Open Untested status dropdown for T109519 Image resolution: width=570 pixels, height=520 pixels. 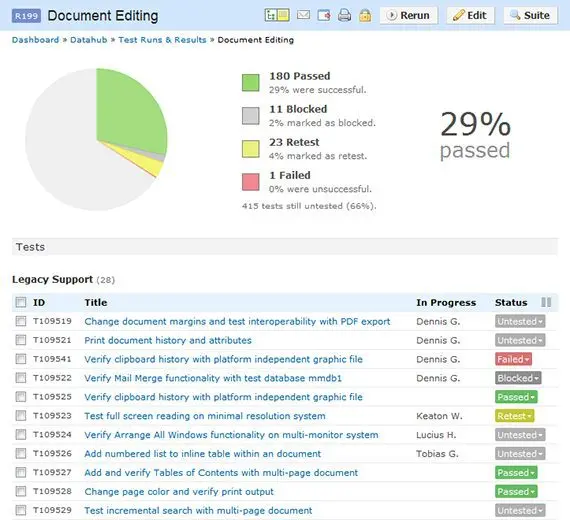(x=520, y=321)
